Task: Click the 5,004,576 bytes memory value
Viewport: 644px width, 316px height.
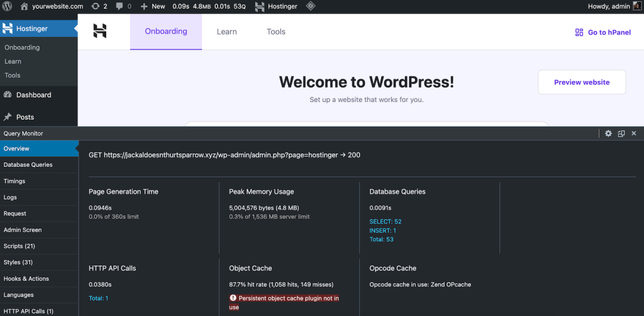Action: tap(265, 208)
